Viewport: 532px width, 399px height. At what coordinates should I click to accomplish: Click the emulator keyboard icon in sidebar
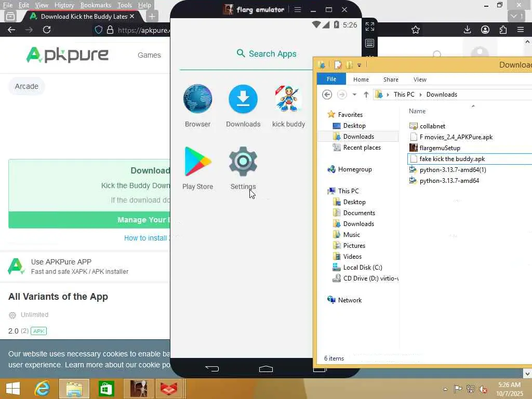click(x=370, y=43)
